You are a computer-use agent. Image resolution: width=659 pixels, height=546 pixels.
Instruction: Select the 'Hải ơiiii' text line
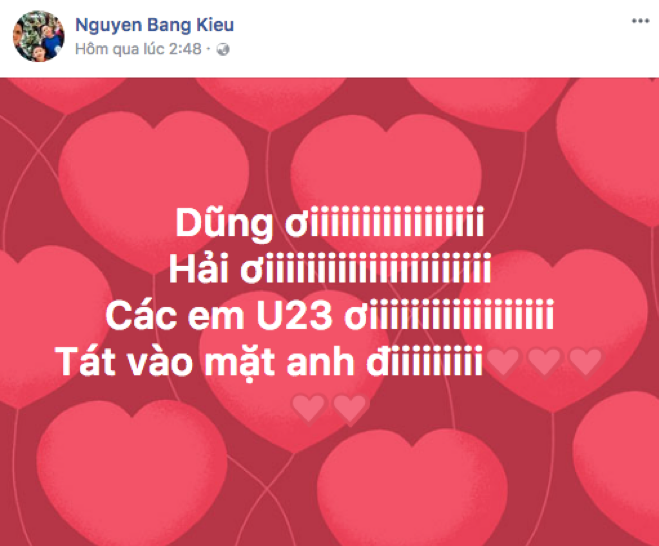[330, 269]
